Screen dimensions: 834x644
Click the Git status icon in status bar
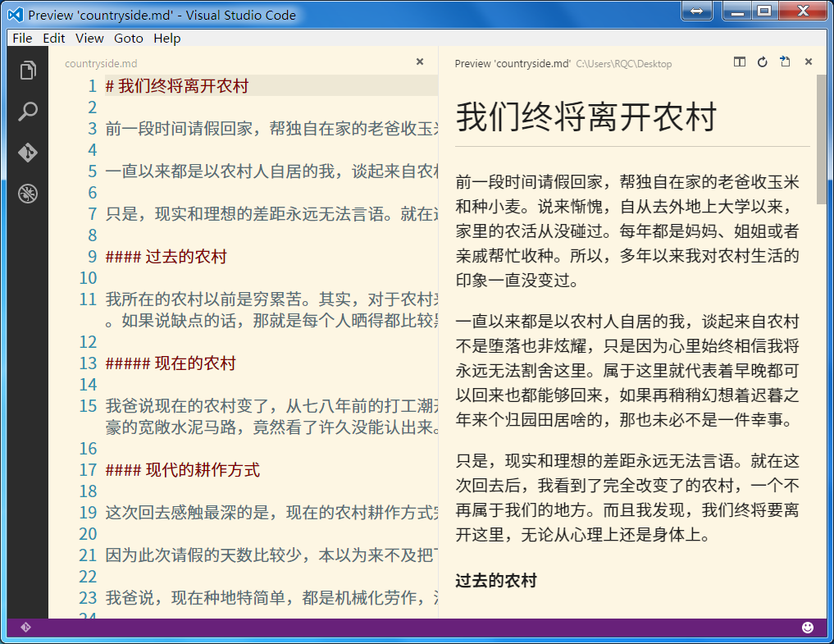coord(25,627)
